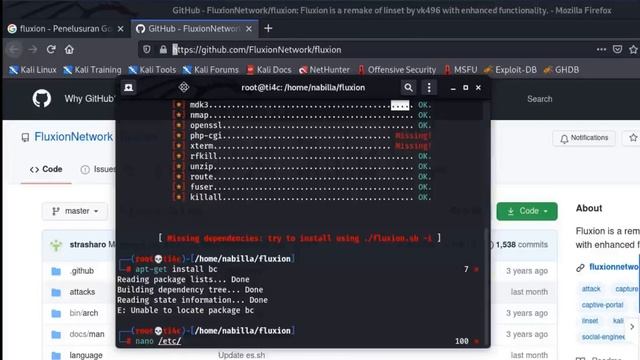Open Kali Linux bookmark

pos(33,70)
